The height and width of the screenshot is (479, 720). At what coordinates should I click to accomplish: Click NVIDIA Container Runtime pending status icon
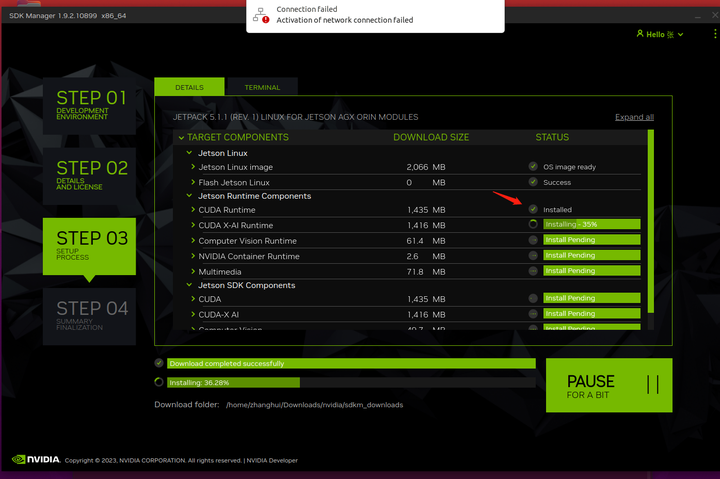point(533,255)
